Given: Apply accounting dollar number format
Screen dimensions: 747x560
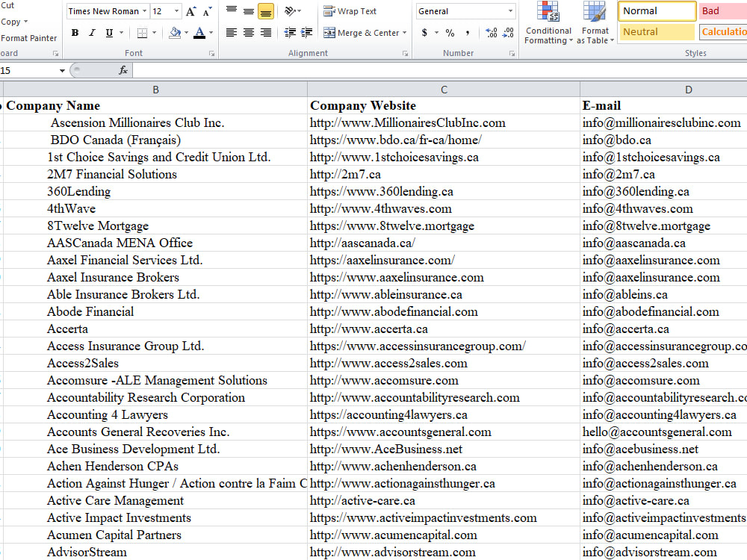Looking at the screenshot, I should 424,33.
